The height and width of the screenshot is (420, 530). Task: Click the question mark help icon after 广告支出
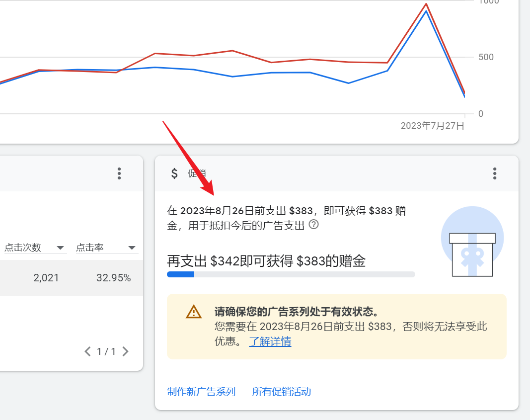point(313,225)
